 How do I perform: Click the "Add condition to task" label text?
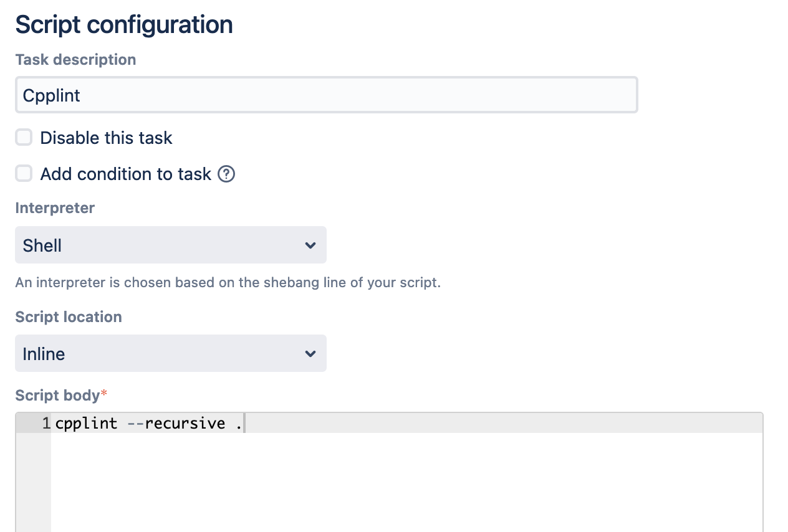click(x=125, y=174)
